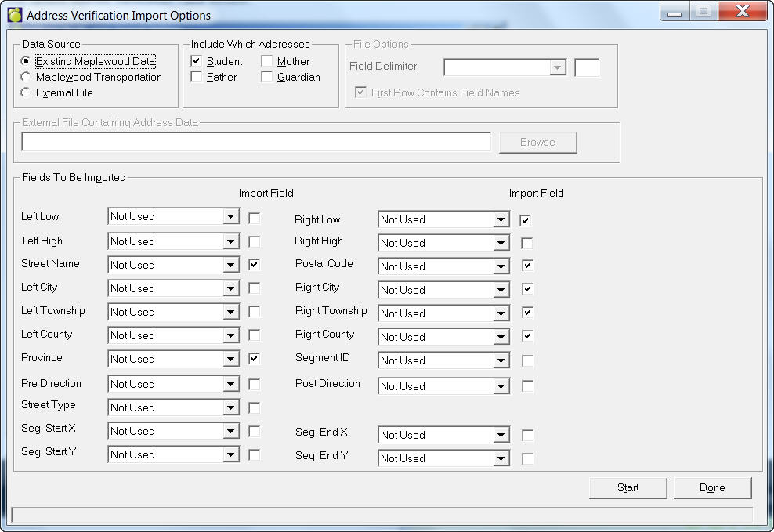Select External File as data source

(27, 92)
